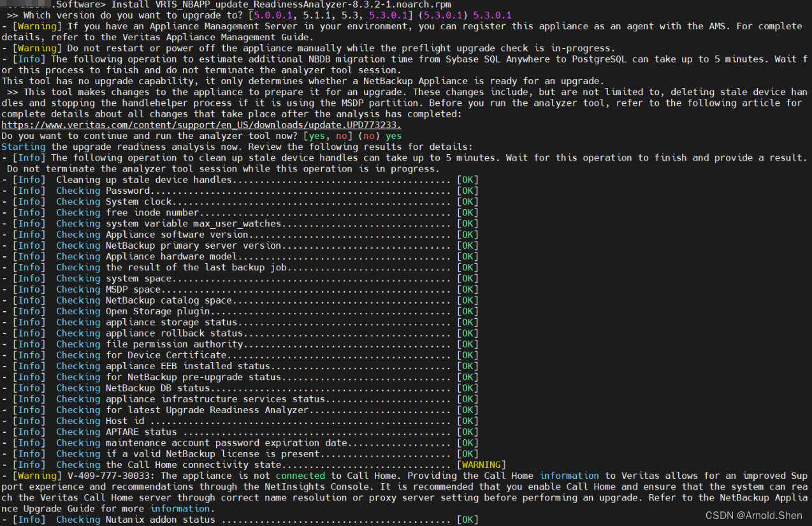Click the 'Checking APTARE status' line
The width and height of the screenshot is (812, 526).
pyautogui.click(x=240, y=432)
